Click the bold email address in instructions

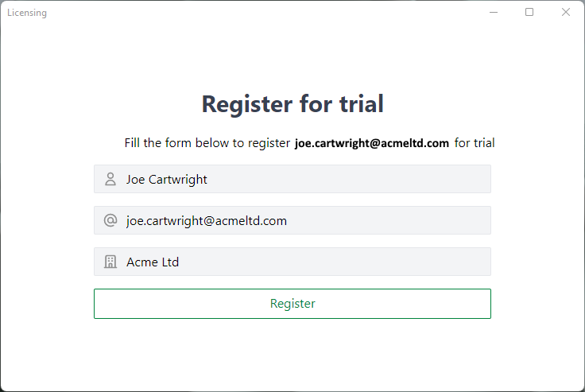pyautogui.click(x=372, y=143)
